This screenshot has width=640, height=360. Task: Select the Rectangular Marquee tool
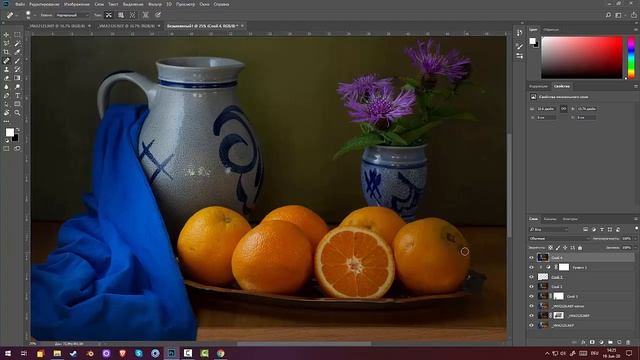coord(17,35)
